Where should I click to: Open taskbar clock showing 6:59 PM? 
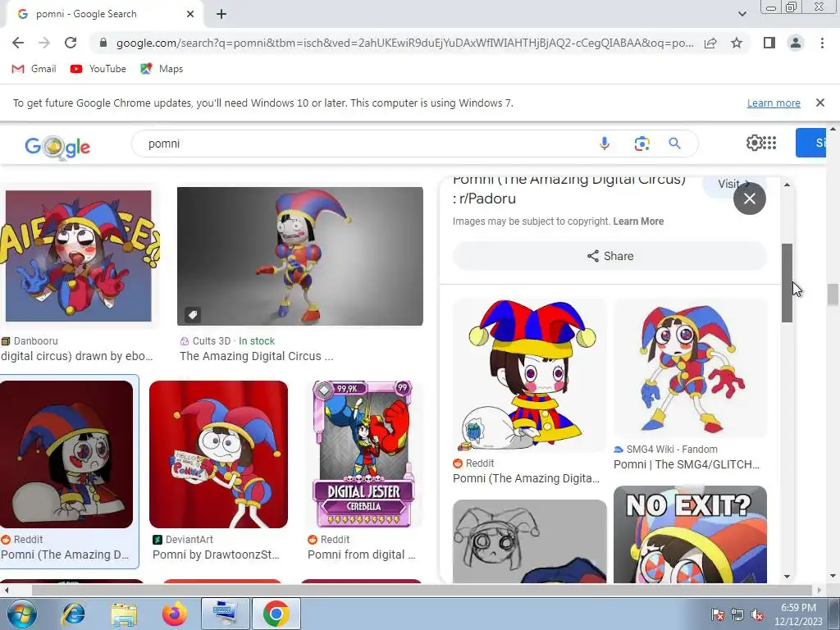click(798, 614)
